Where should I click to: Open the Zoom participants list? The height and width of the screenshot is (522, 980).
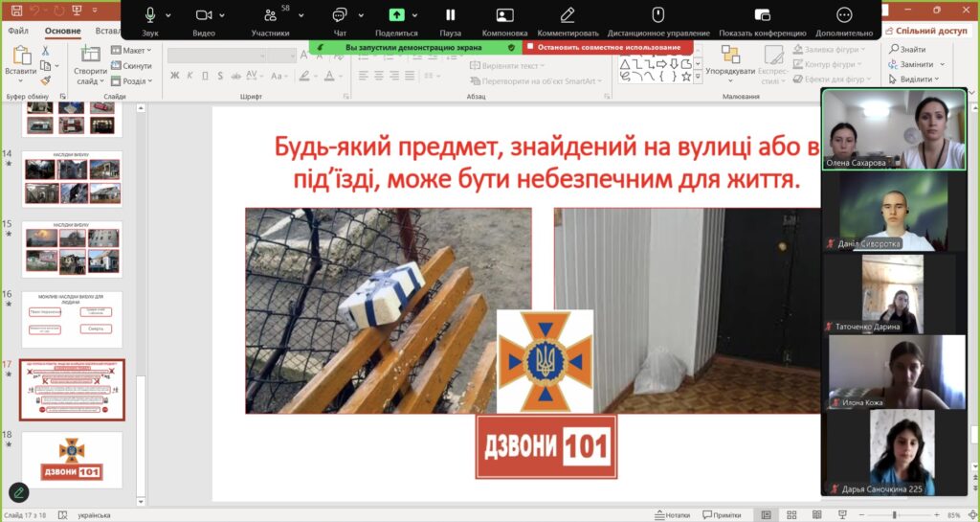point(270,15)
